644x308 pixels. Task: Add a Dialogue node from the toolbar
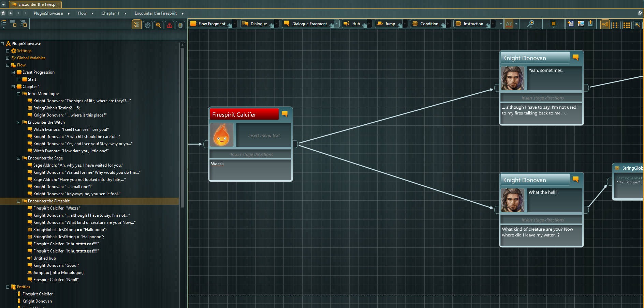(258, 24)
